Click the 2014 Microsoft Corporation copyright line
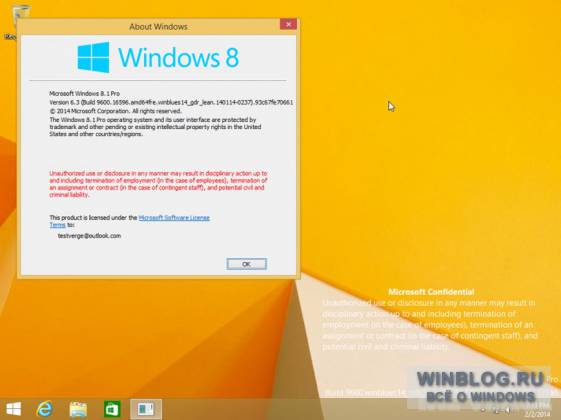Screen dimensions: 561x420 point(115,111)
